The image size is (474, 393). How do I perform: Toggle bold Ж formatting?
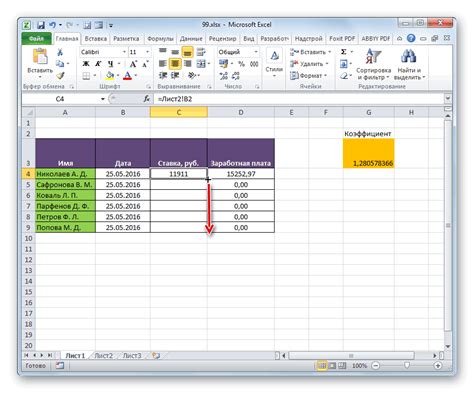(x=86, y=64)
